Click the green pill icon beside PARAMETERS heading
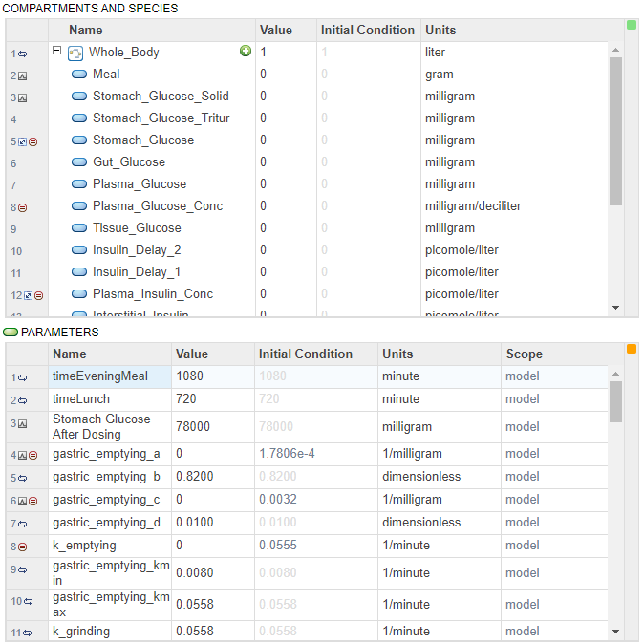This screenshot has height=644, width=644. pyautogui.click(x=11, y=332)
